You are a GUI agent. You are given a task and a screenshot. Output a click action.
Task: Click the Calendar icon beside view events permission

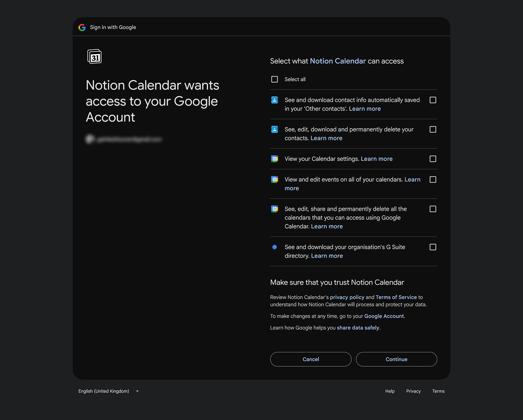pos(275,180)
